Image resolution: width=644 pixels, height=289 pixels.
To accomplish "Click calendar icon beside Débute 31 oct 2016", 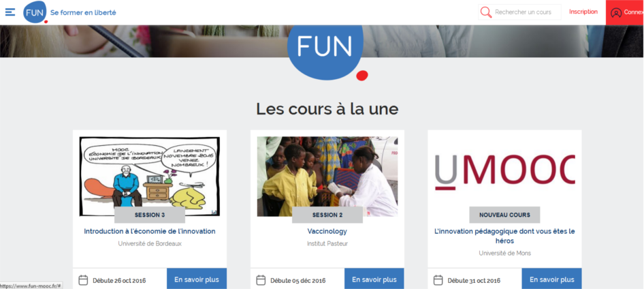I will click(x=438, y=280).
